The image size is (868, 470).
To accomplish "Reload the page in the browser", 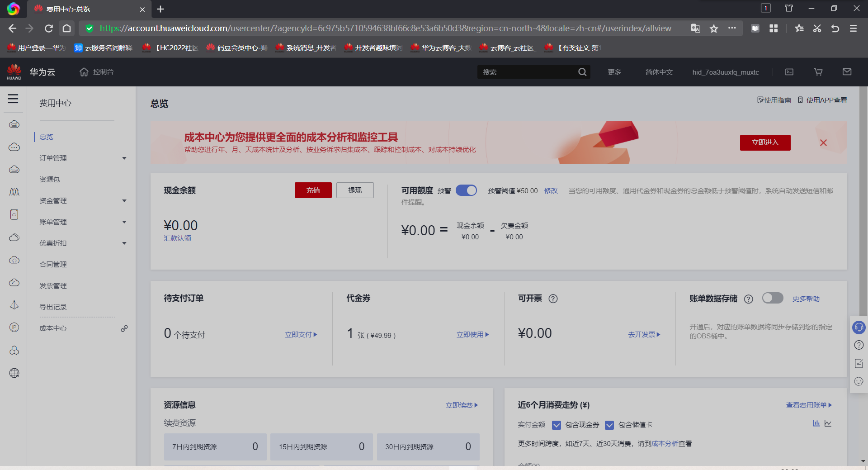I will click(49, 28).
